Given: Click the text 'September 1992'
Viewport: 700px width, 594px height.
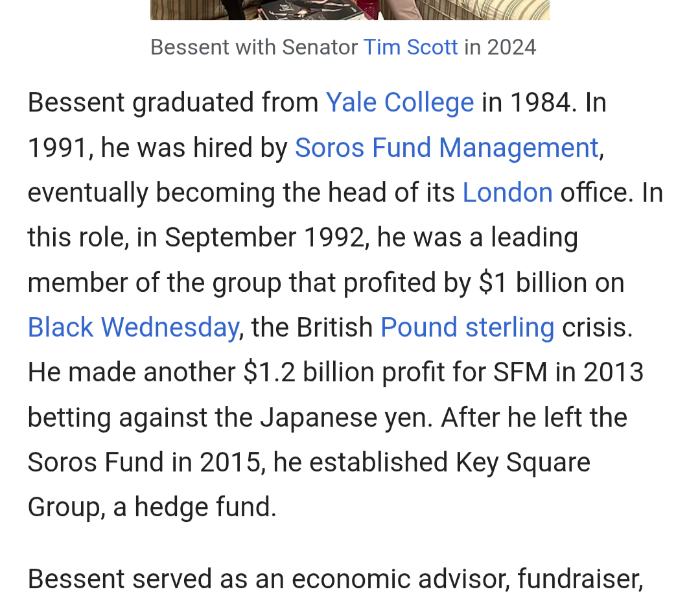Looking at the screenshot, I should [x=264, y=237].
